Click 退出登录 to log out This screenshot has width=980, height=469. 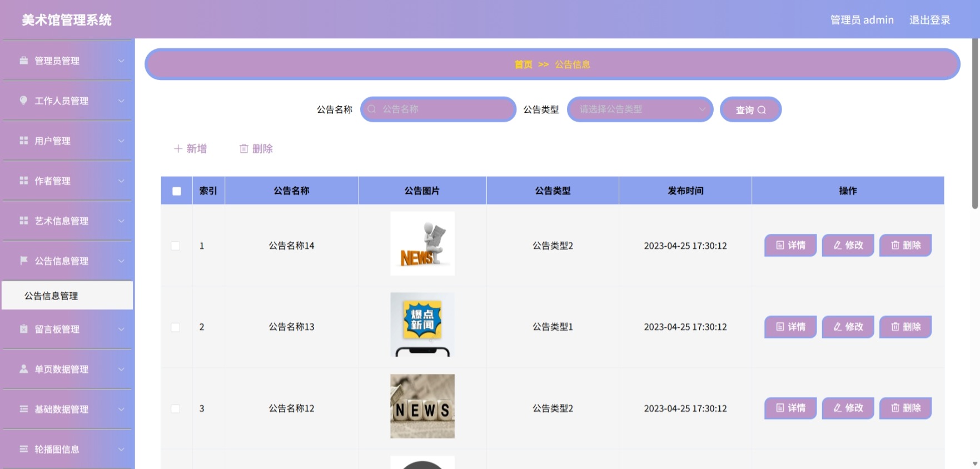pyautogui.click(x=929, y=20)
